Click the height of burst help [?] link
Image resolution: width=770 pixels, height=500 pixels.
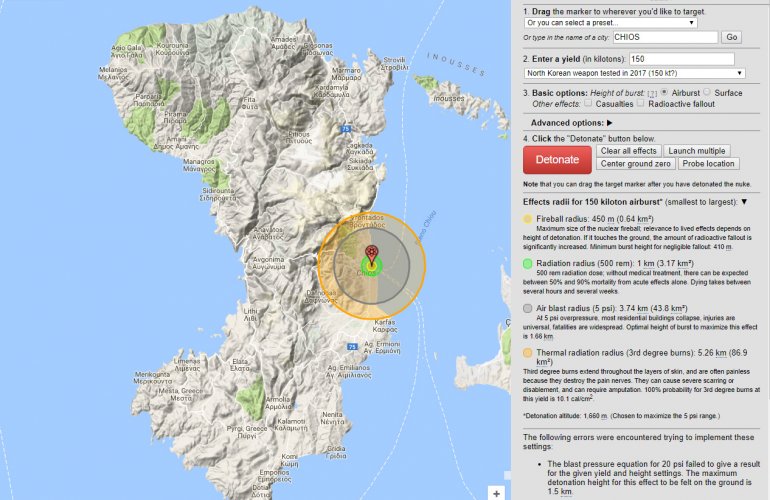tap(652, 93)
